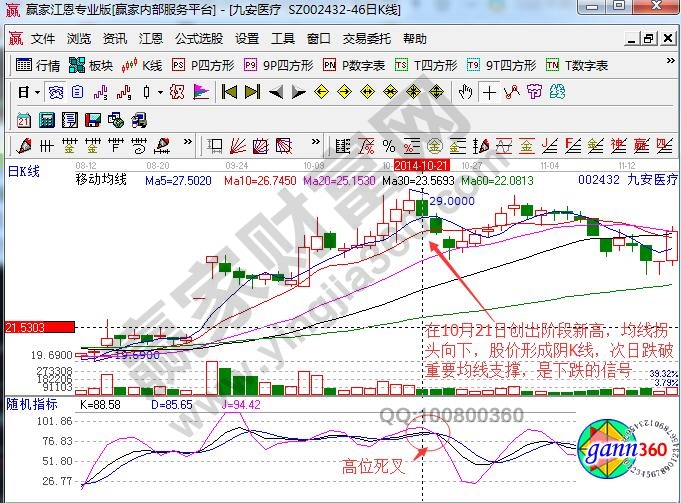Image resolution: width=681 pixels, height=503 pixels.
Task: Click the computer printer icon
Action: click(139, 120)
